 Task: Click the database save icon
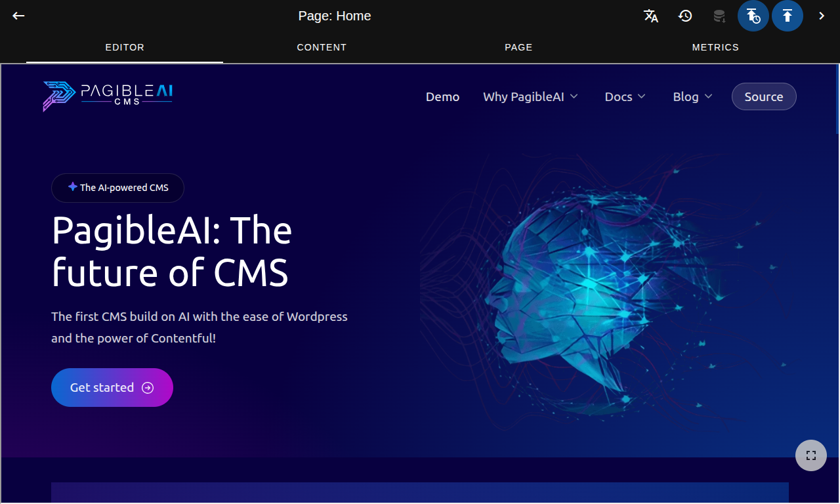tap(719, 16)
